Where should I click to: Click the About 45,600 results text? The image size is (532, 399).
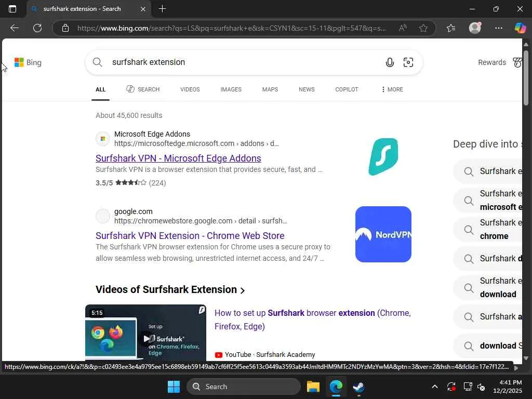point(129,115)
